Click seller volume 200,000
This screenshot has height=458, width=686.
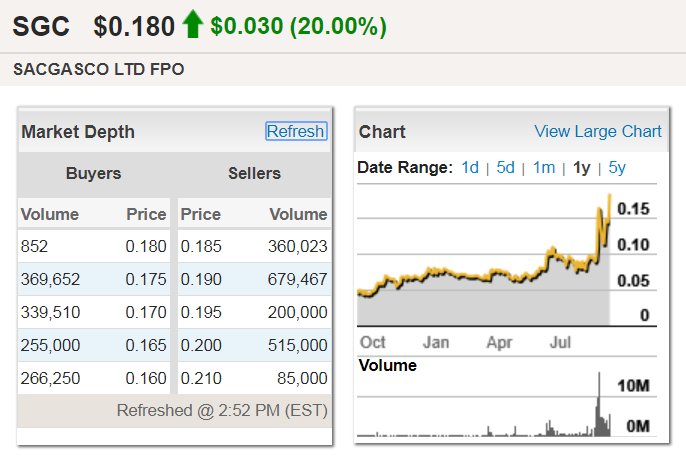(298, 312)
